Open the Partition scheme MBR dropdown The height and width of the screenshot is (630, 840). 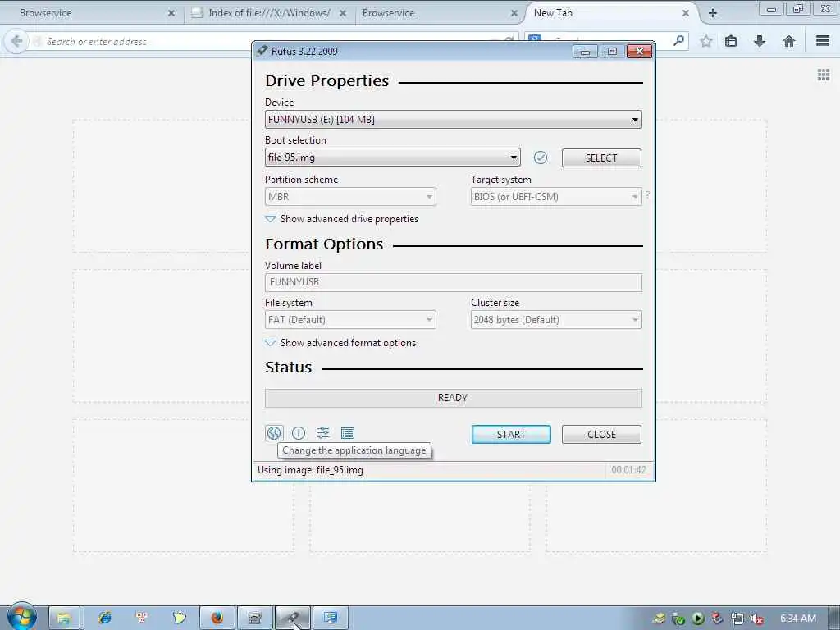[x=350, y=197]
